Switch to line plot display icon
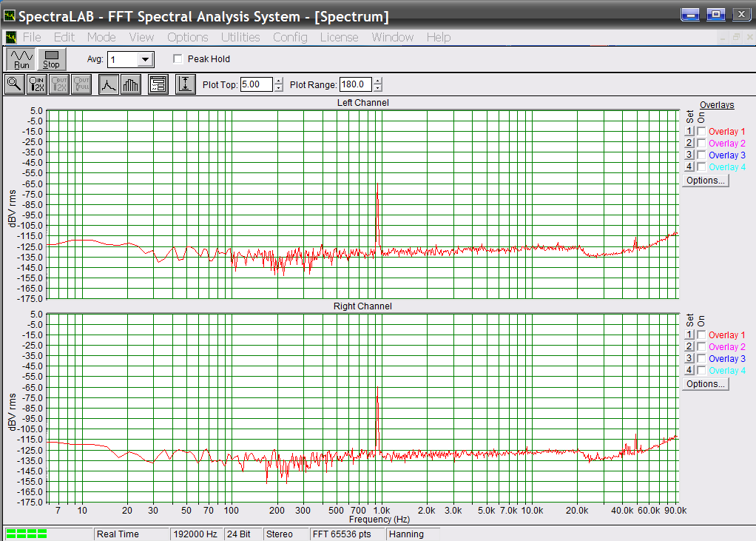Image resolution: width=756 pixels, height=541 pixels. 109,84
